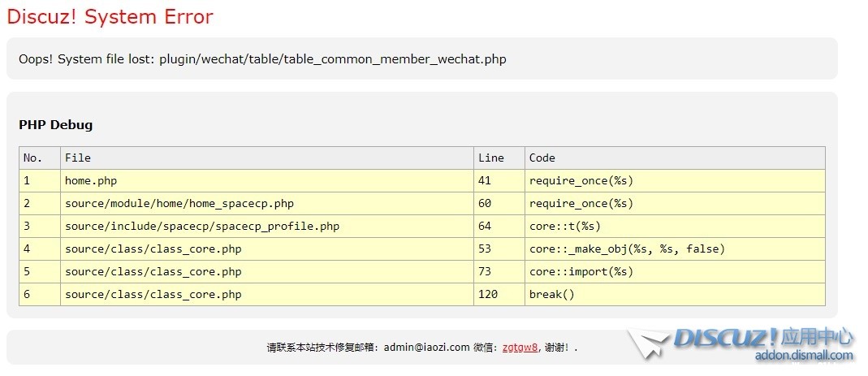Click the core::import(%s) code cell
This screenshot has height=376, width=868.
(581, 271)
